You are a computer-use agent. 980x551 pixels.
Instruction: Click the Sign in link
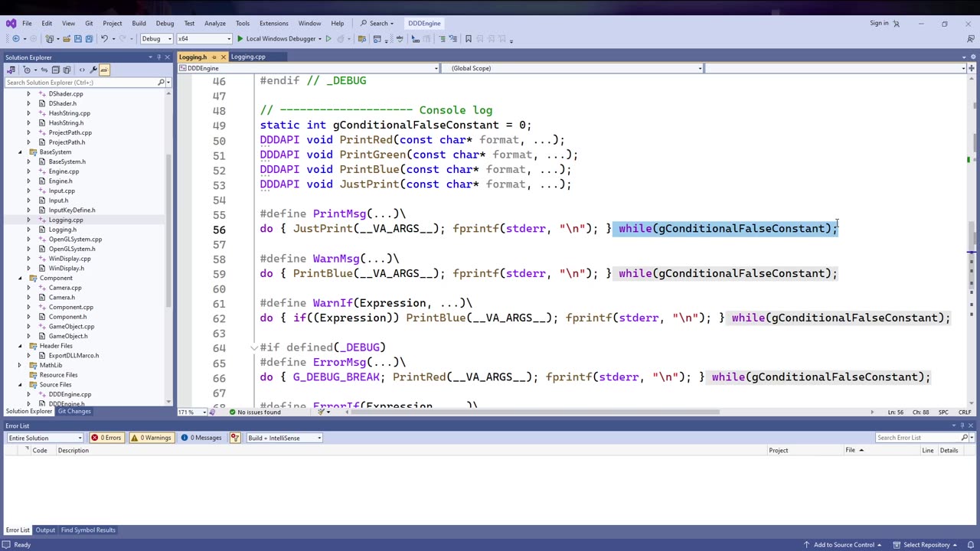pos(879,23)
